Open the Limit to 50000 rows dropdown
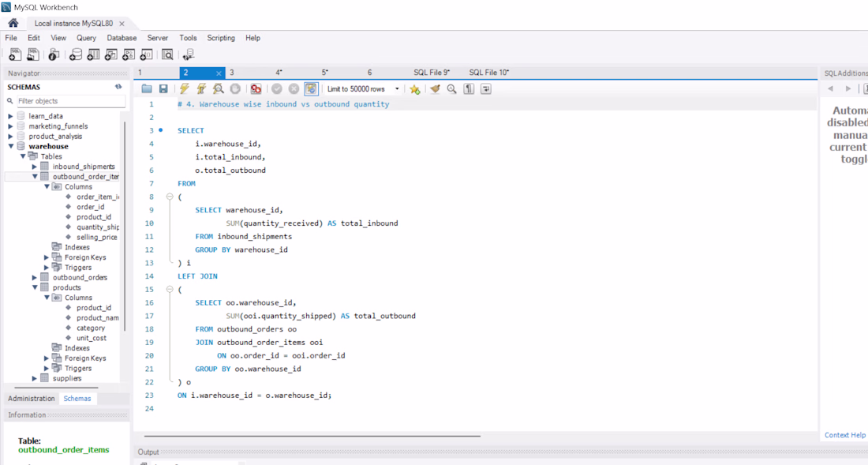The width and height of the screenshot is (868, 465). point(363,89)
